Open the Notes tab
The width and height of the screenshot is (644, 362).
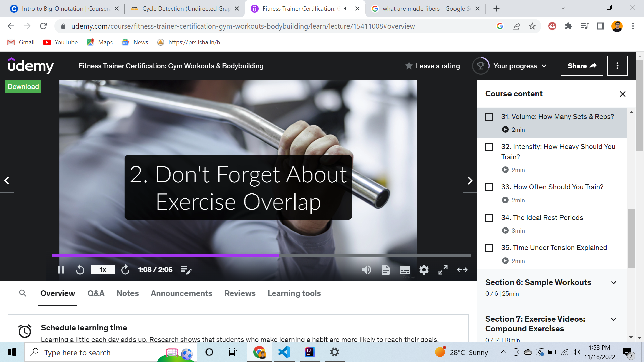point(127,293)
